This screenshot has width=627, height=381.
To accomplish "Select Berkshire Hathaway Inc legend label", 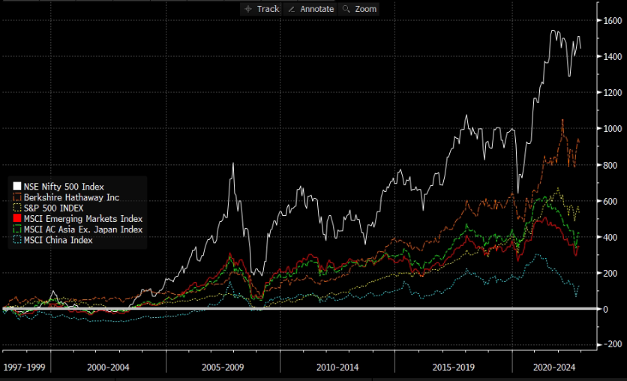I will [72, 197].
